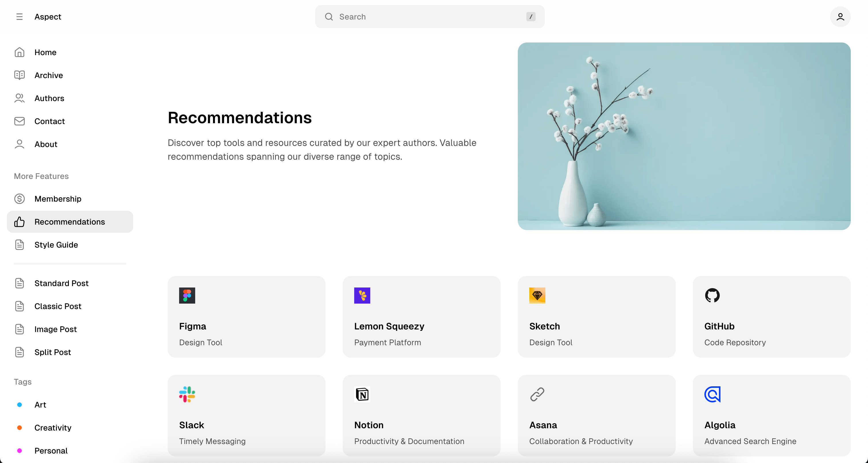Open the hamburger navigation menu
The height and width of the screenshot is (463, 868).
pos(19,17)
